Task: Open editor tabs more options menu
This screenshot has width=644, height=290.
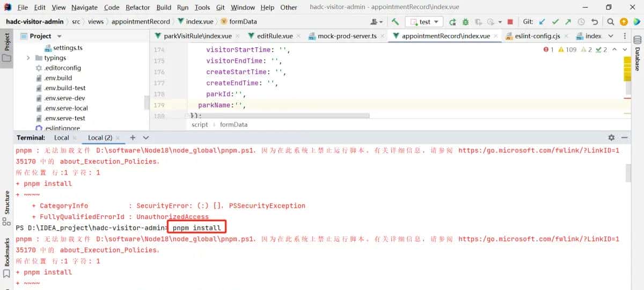Action: tap(624, 36)
